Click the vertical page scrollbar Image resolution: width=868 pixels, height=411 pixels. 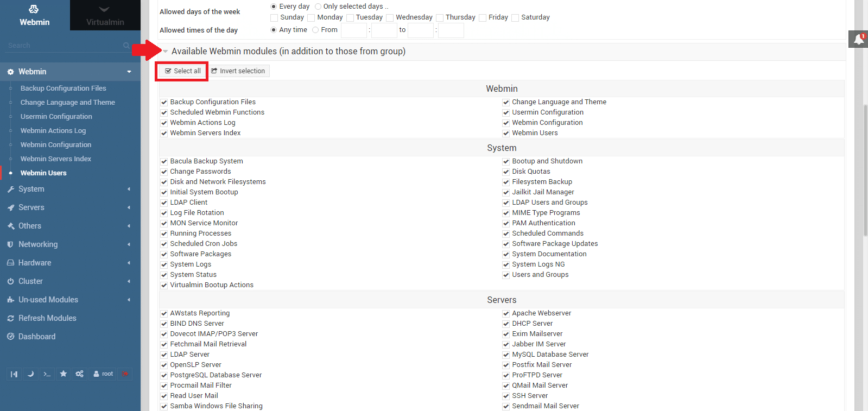point(865,170)
